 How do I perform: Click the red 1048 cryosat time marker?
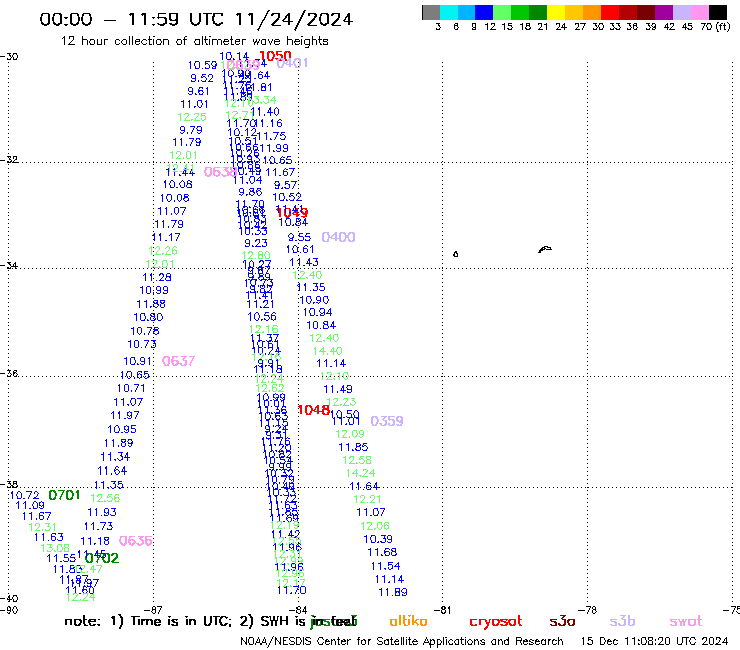[314, 410]
